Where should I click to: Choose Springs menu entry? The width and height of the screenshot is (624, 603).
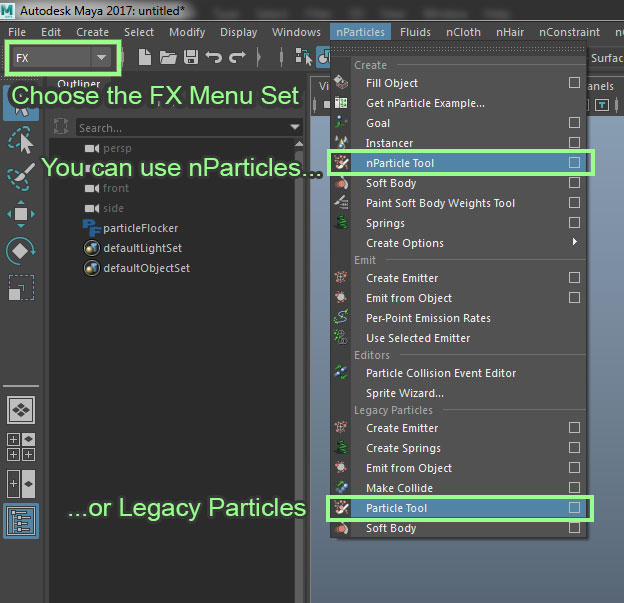tap(385, 223)
